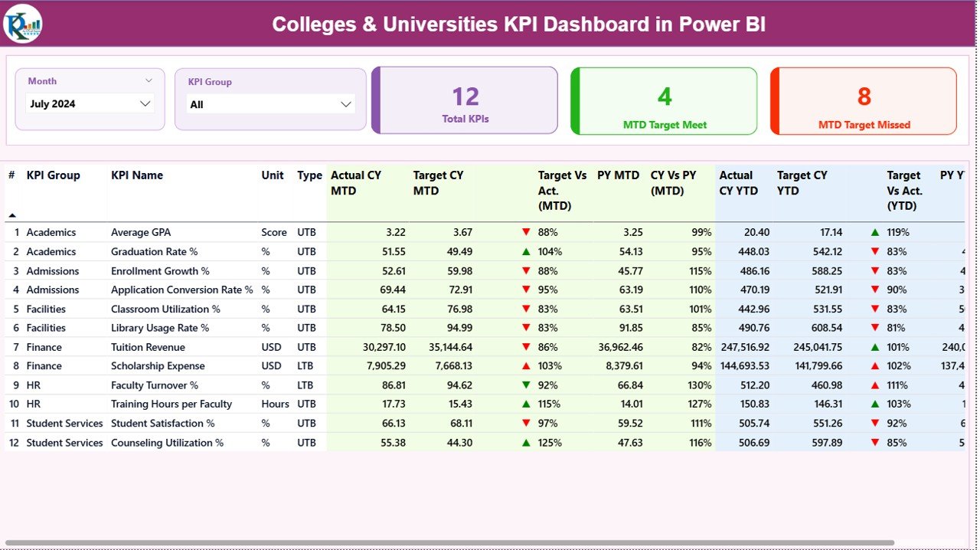Click the red YTD arrow for Enrollment Growth %

tap(874, 270)
